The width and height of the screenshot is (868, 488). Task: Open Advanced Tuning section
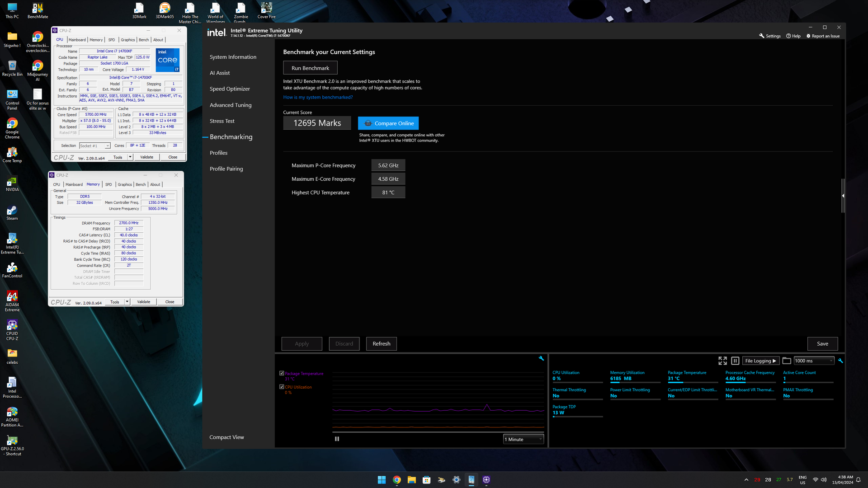(231, 105)
